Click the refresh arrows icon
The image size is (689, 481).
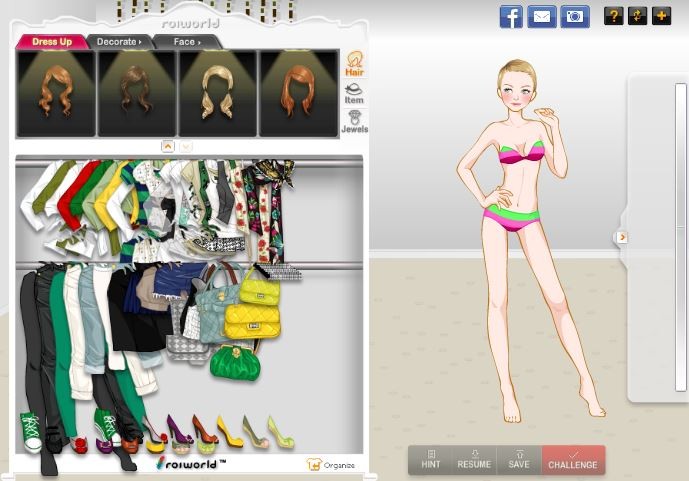click(637, 16)
